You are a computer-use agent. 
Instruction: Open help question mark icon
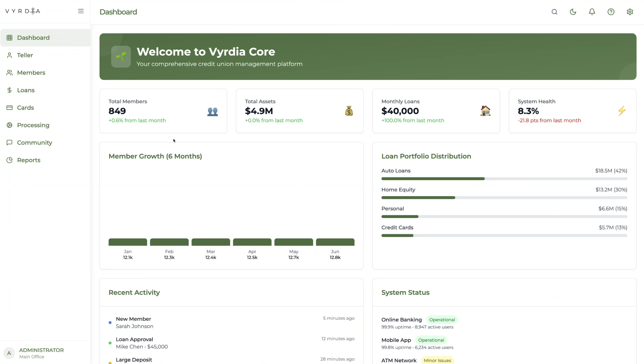tap(611, 12)
